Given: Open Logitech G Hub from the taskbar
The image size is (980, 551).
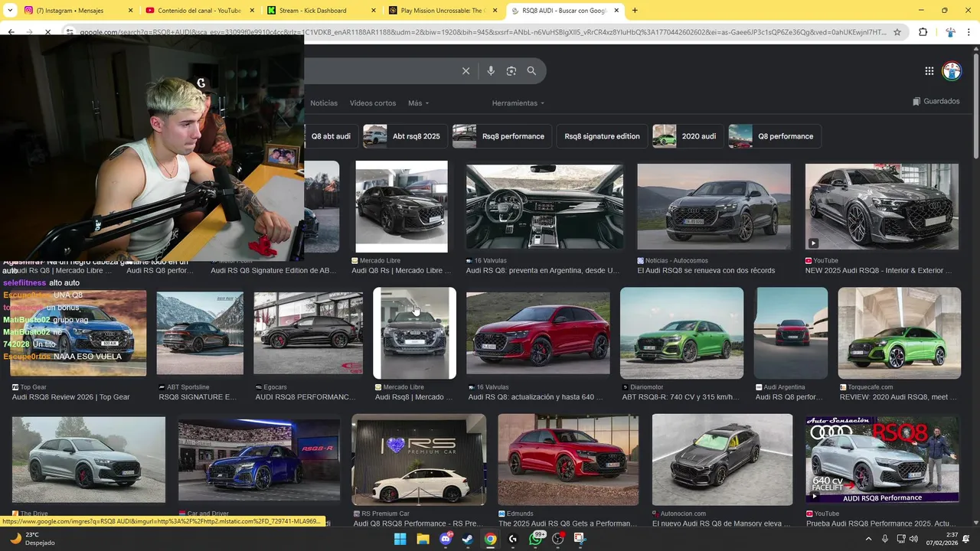Looking at the screenshot, I should (x=513, y=539).
